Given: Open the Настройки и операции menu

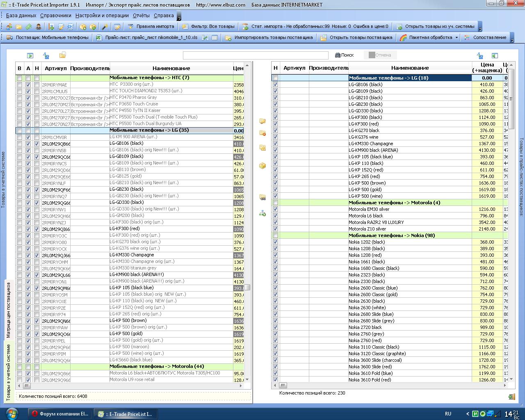Looking at the screenshot, I should point(102,16).
